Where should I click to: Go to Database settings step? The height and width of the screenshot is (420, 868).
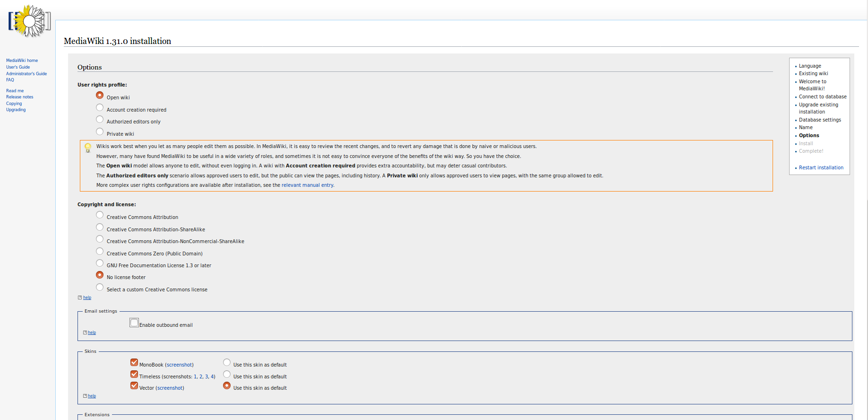pyautogui.click(x=820, y=120)
